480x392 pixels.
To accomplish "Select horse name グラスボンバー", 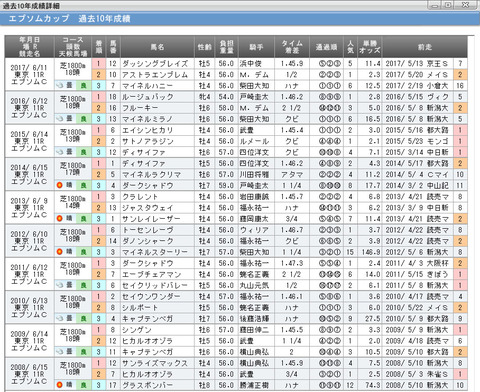I will click(x=148, y=385).
